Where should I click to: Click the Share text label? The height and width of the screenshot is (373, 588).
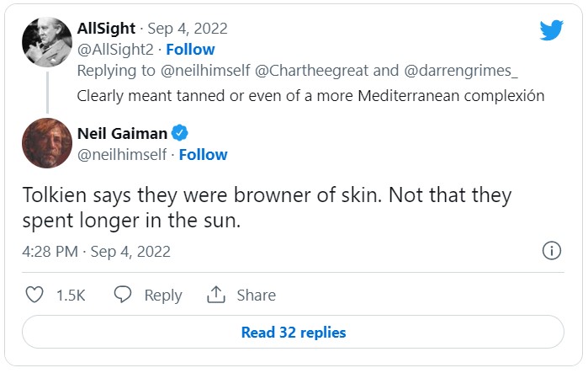point(256,295)
